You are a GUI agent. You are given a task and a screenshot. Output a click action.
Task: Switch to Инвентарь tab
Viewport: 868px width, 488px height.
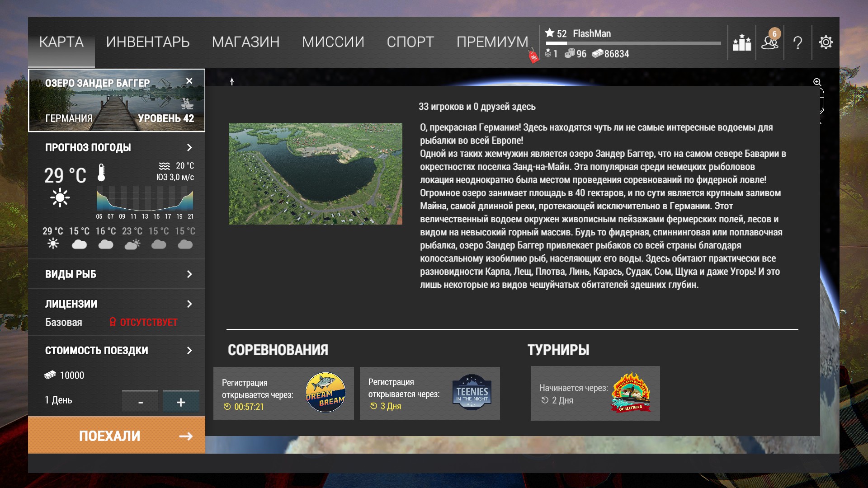[148, 42]
